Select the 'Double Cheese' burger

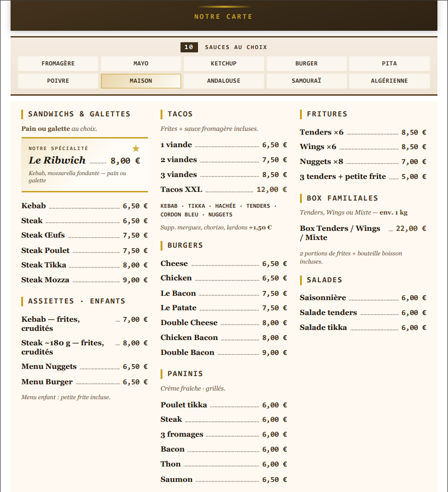224,323
